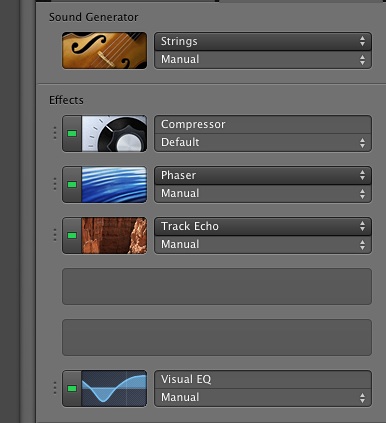Open the Strings sound generator dropdown
This screenshot has width=386, height=423.
(x=263, y=41)
